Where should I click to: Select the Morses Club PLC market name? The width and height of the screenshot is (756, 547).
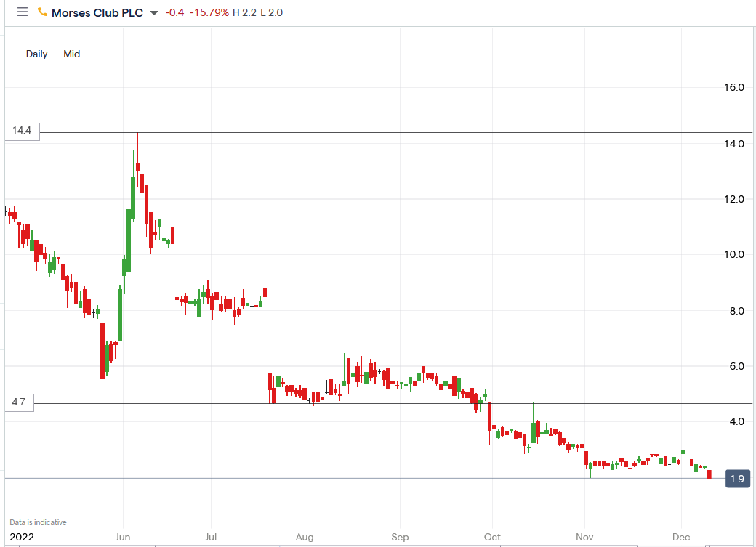[97, 12]
